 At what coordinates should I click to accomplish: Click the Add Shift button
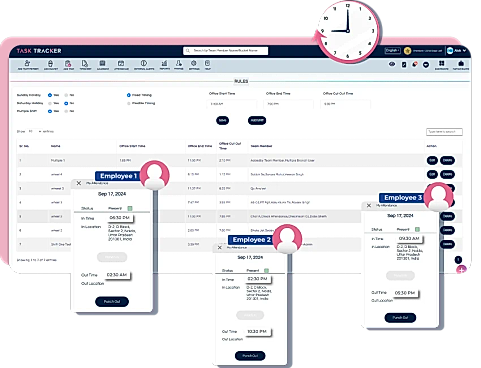coord(257,120)
